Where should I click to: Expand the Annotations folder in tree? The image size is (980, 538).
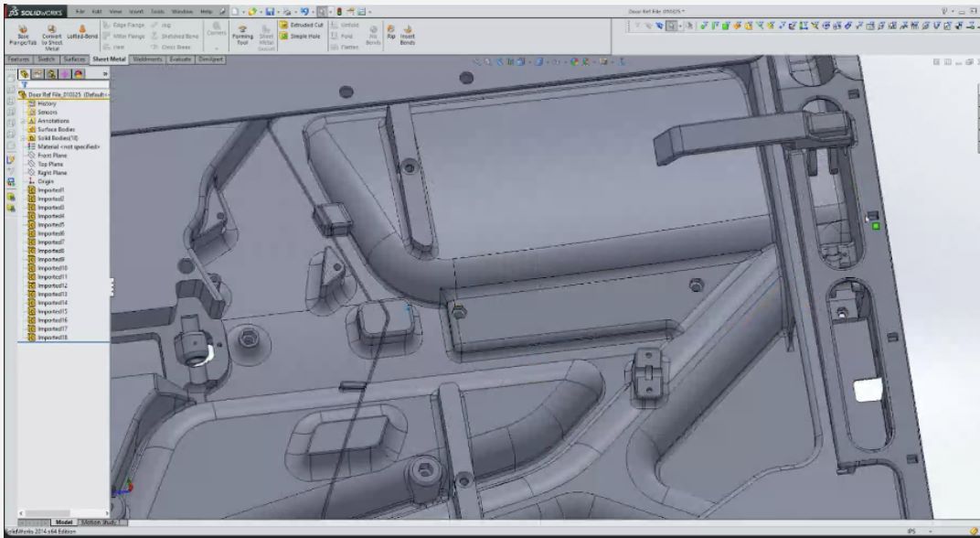24,121
